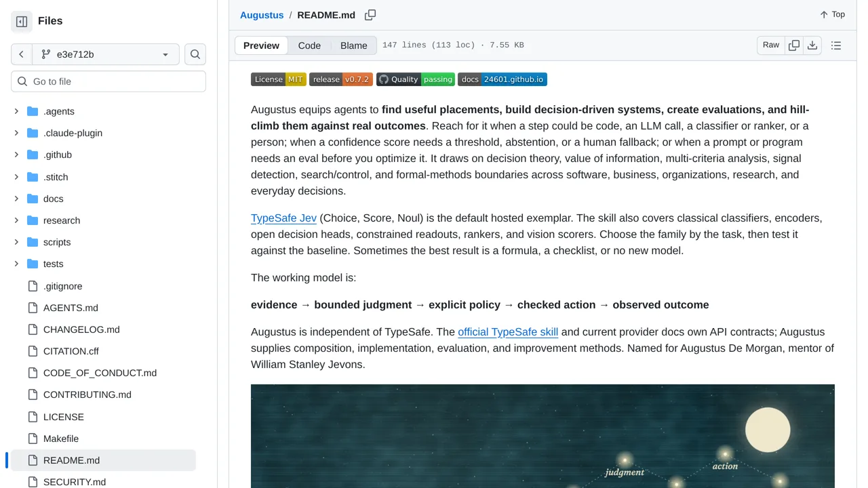Open the e3e712b branch dropdown
The image size is (868, 488).
105,54
